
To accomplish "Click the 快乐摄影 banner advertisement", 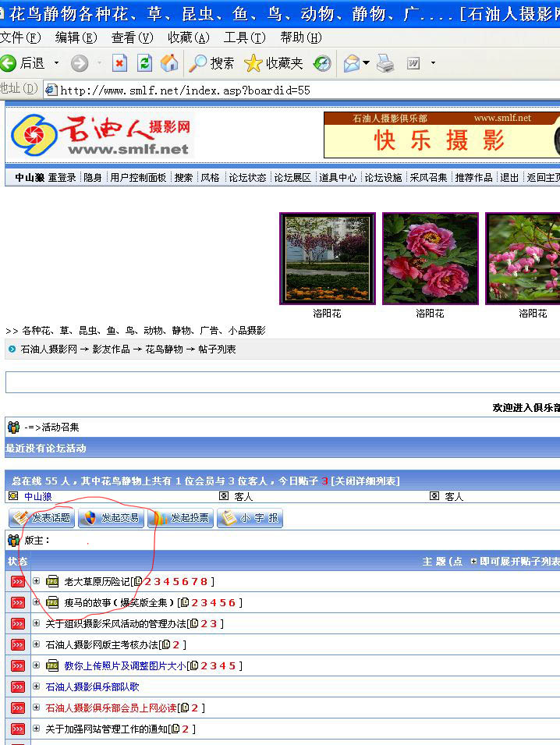I will [441, 135].
